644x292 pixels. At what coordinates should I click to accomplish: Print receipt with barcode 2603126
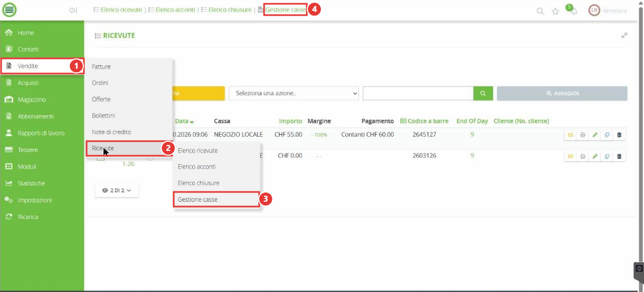pyautogui.click(x=582, y=156)
